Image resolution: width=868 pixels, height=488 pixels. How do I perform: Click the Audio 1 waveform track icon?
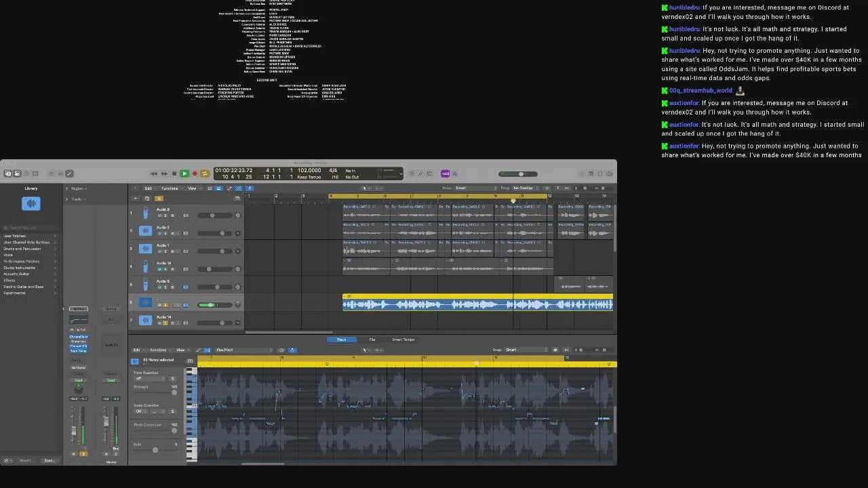145,248
